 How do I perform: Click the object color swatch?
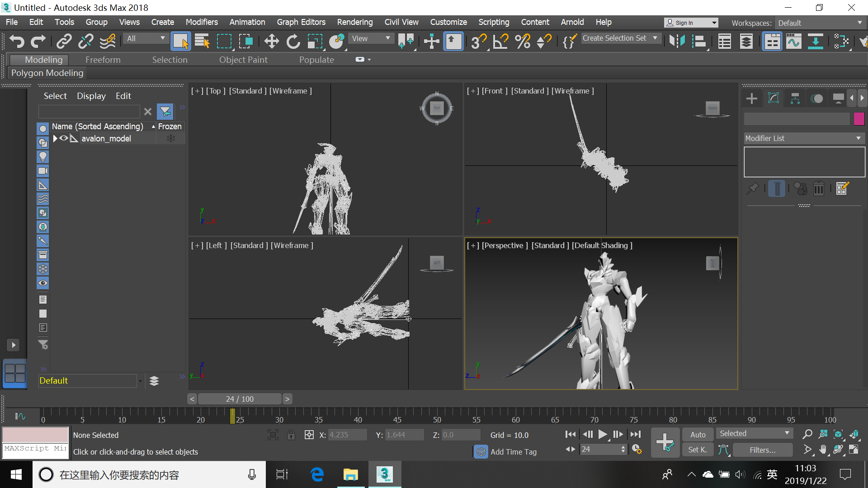(859, 119)
